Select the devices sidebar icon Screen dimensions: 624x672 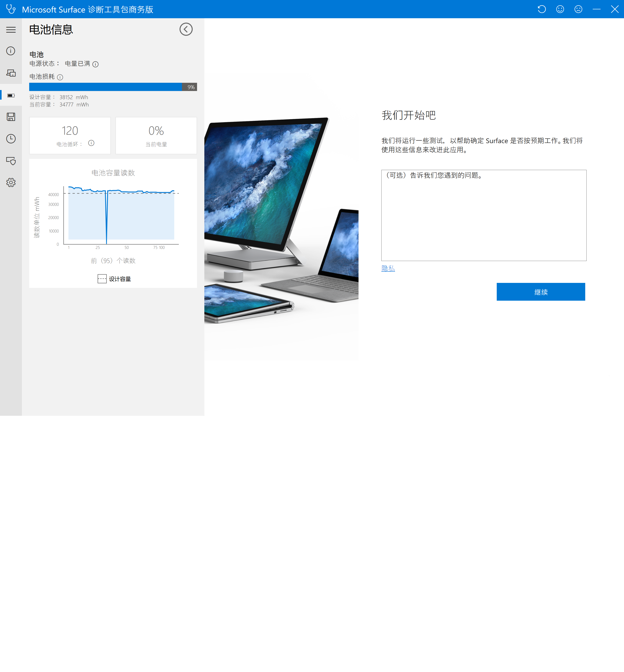tap(11, 73)
